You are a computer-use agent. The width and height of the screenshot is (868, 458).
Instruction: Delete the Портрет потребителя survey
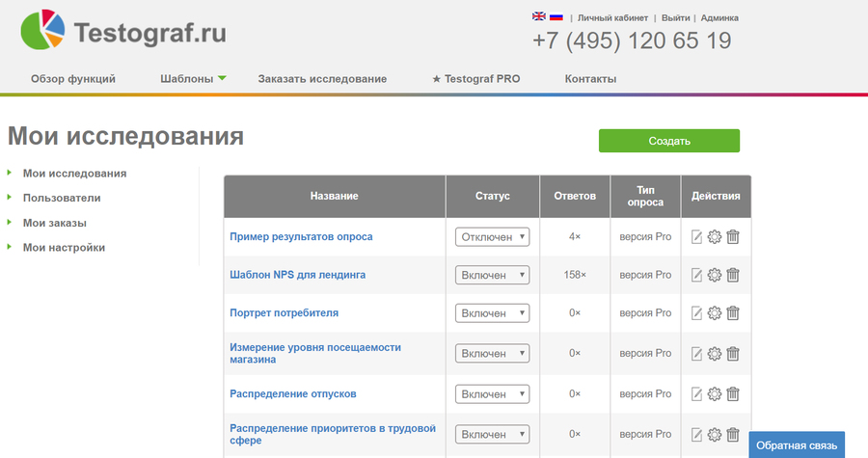(x=733, y=313)
